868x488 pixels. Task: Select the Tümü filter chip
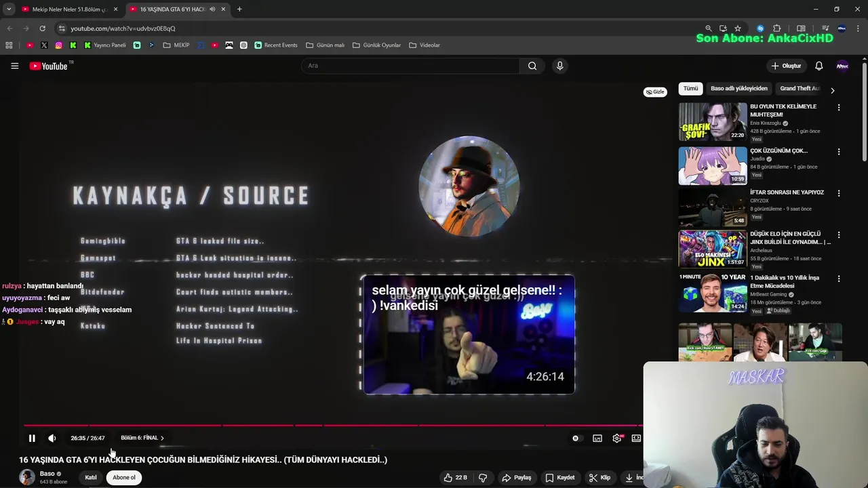(x=690, y=89)
